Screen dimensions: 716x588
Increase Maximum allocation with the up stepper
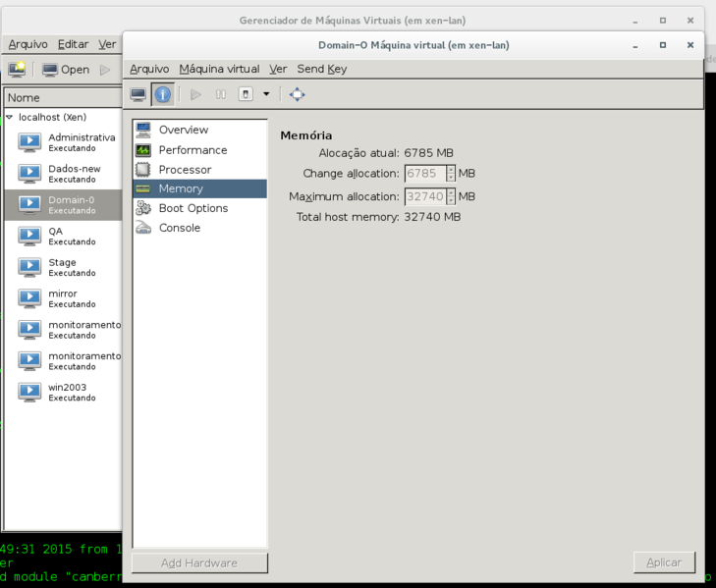(x=451, y=192)
